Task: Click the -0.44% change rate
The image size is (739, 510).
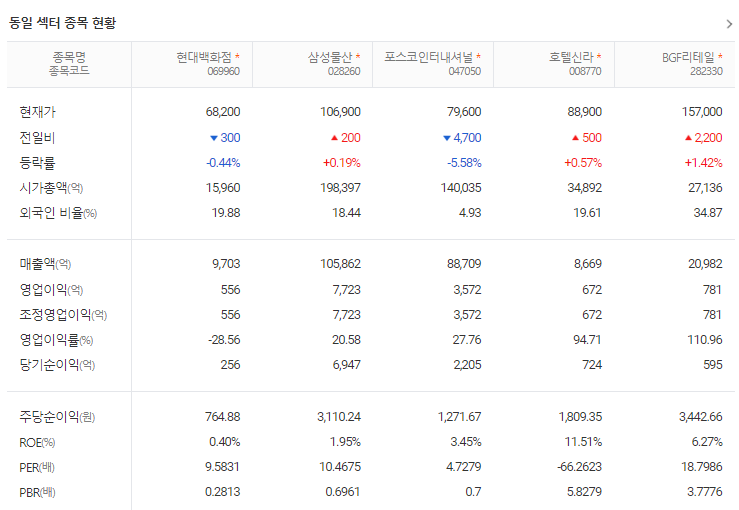Action: tap(223, 163)
